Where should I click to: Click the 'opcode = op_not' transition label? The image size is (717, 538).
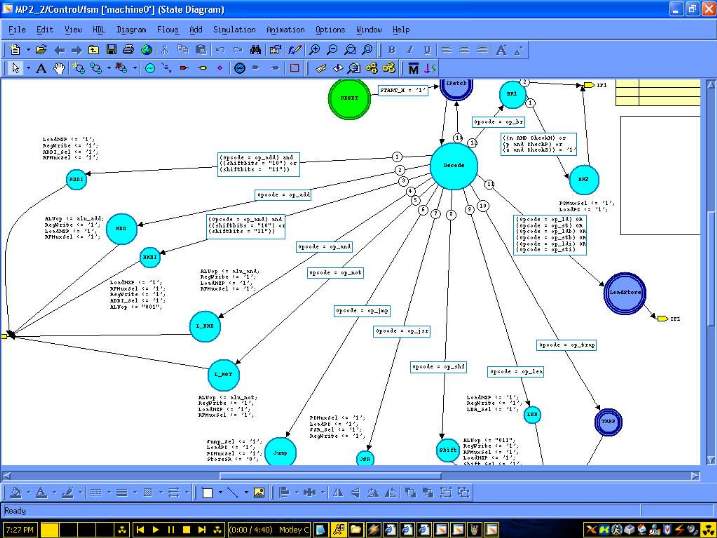pyautogui.click(x=335, y=272)
